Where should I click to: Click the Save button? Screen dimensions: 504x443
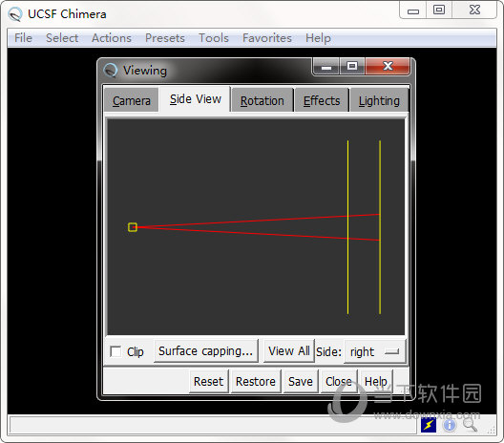click(301, 382)
